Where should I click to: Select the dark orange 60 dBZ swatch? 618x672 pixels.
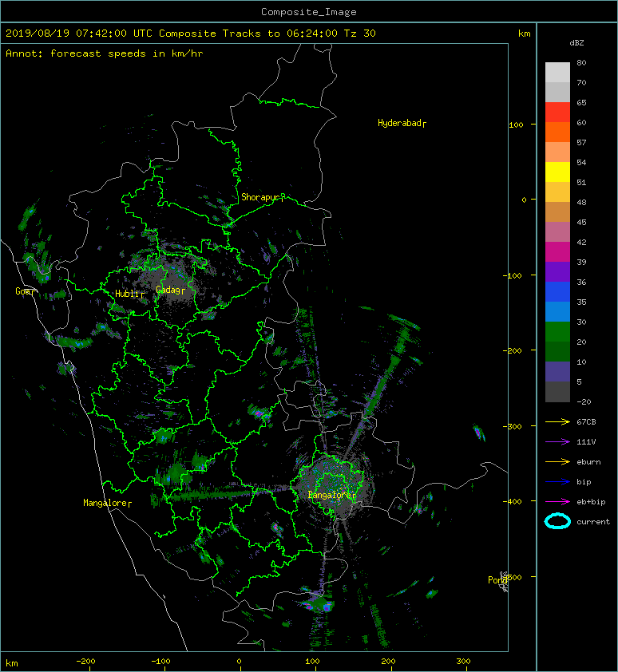pyautogui.click(x=557, y=132)
